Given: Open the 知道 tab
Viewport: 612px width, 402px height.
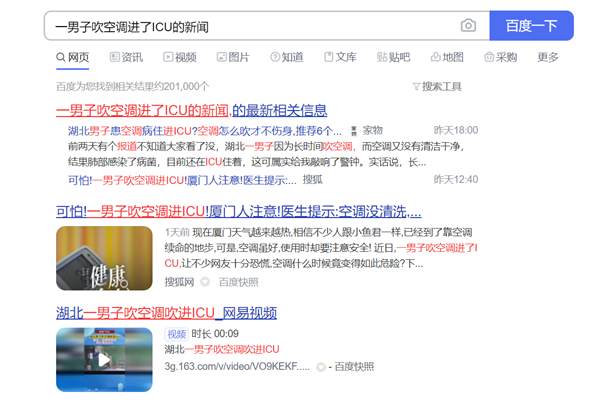Looking at the screenshot, I should point(286,57).
